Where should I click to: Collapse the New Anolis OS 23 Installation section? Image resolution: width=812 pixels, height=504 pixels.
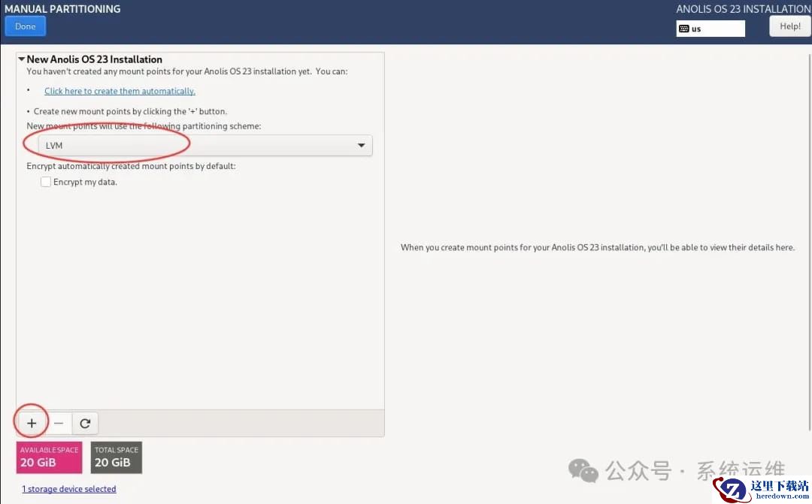(x=22, y=59)
